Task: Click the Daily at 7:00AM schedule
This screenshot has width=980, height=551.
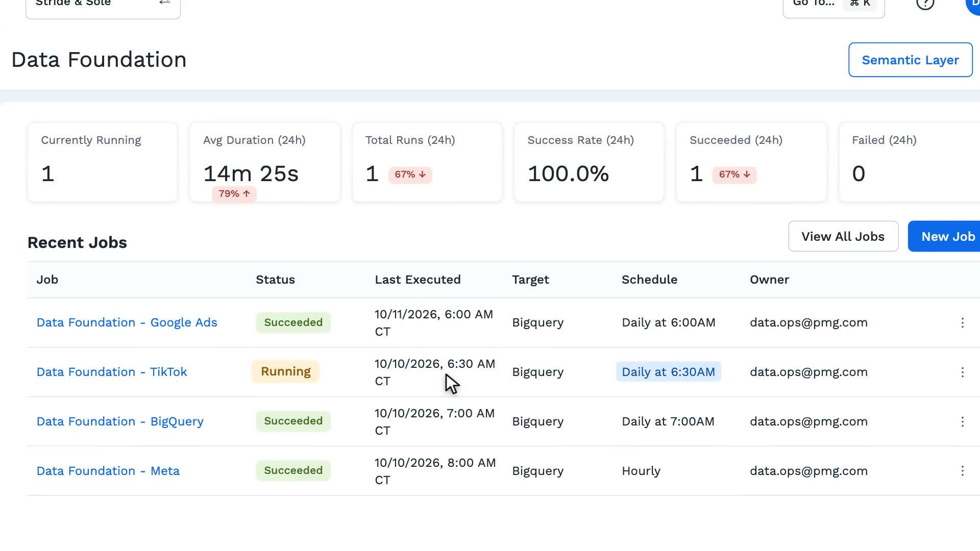Action: click(668, 421)
